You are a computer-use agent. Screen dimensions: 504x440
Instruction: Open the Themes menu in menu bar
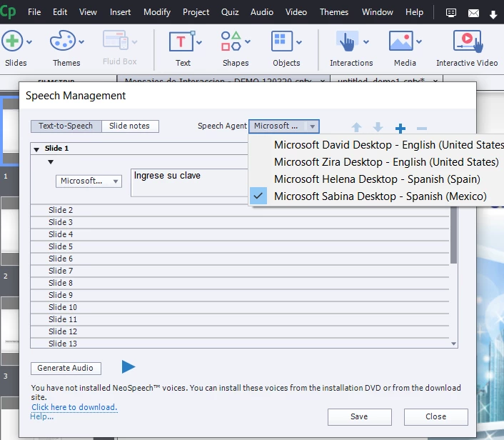click(334, 12)
